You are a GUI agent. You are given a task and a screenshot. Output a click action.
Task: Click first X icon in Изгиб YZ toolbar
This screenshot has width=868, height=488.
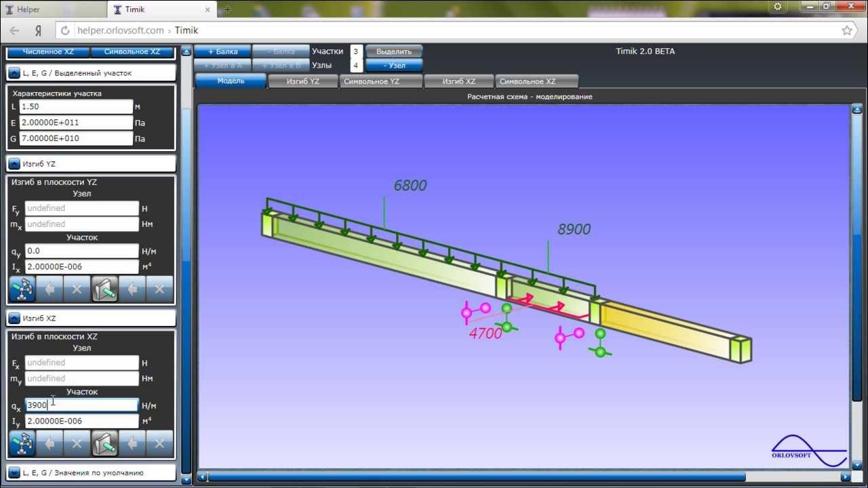77,289
